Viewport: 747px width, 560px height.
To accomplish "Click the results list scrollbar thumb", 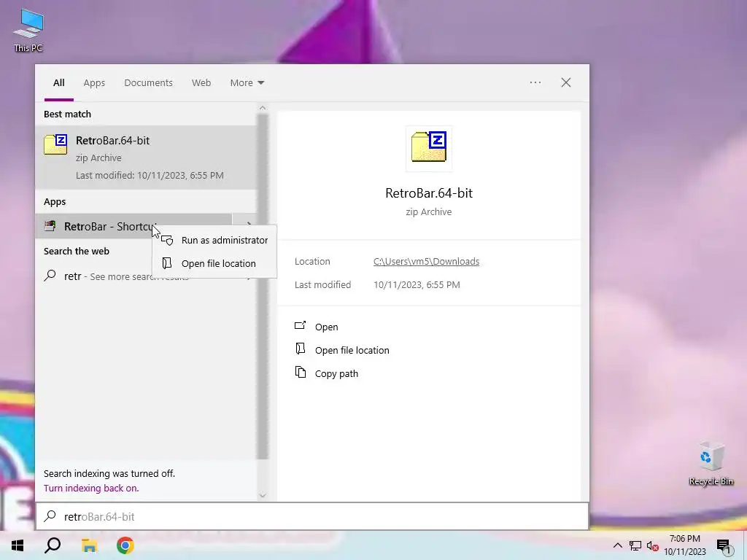I will (x=263, y=286).
